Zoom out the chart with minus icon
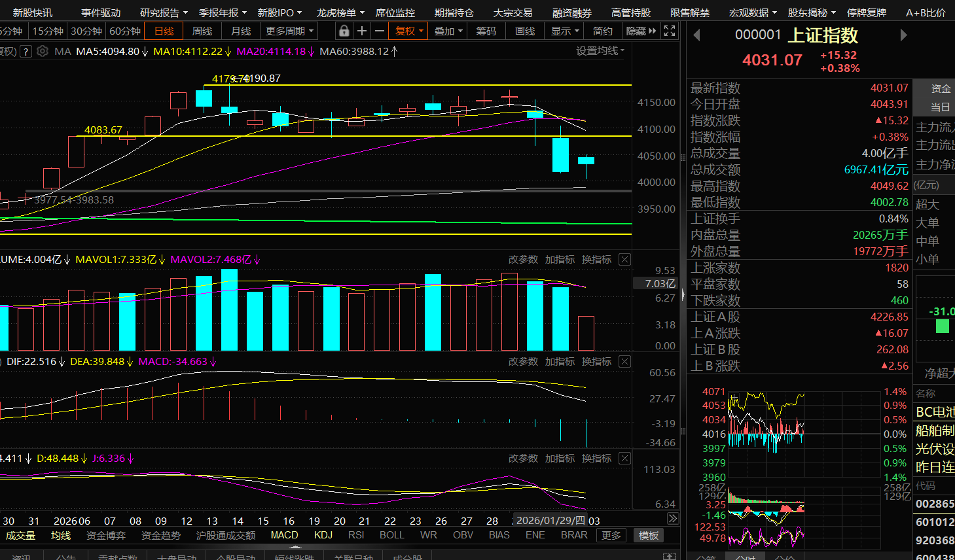Image resolution: width=955 pixels, height=560 pixels. click(379, 31)
